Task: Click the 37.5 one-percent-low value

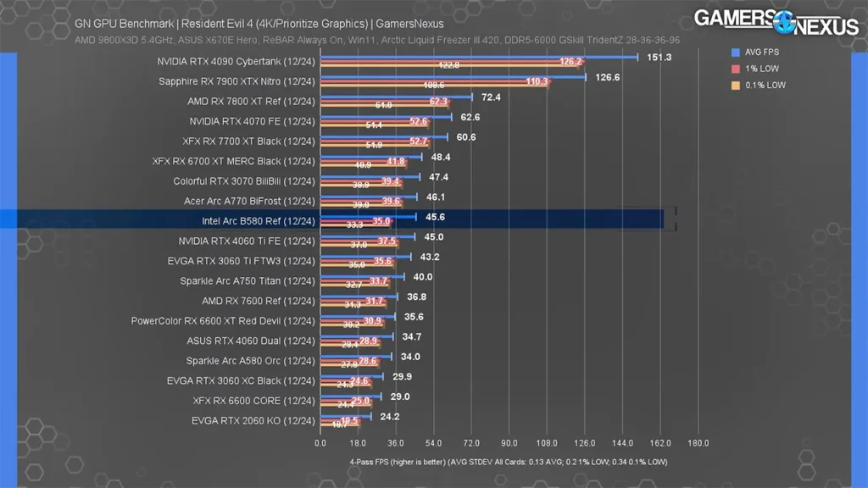Action: click(387, 241)
